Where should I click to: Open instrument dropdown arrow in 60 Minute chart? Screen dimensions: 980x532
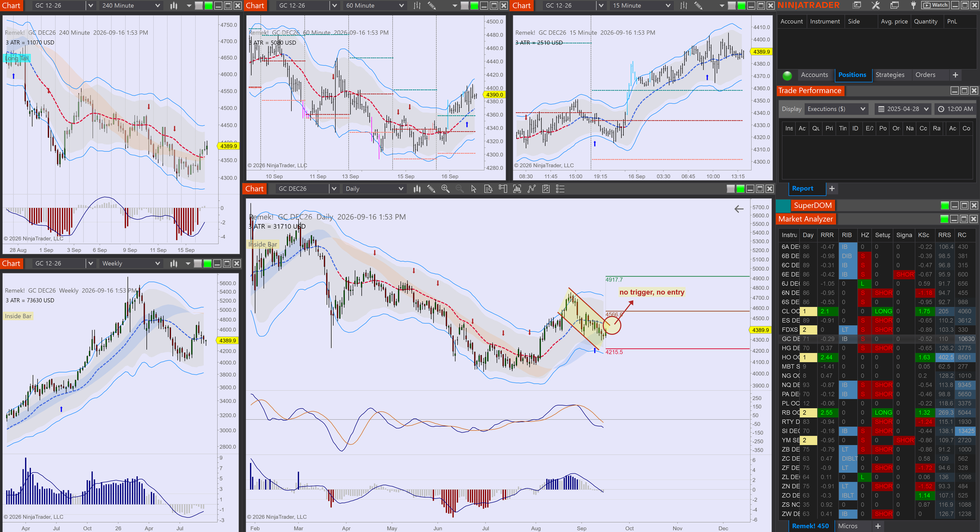(x=334, y=5)
